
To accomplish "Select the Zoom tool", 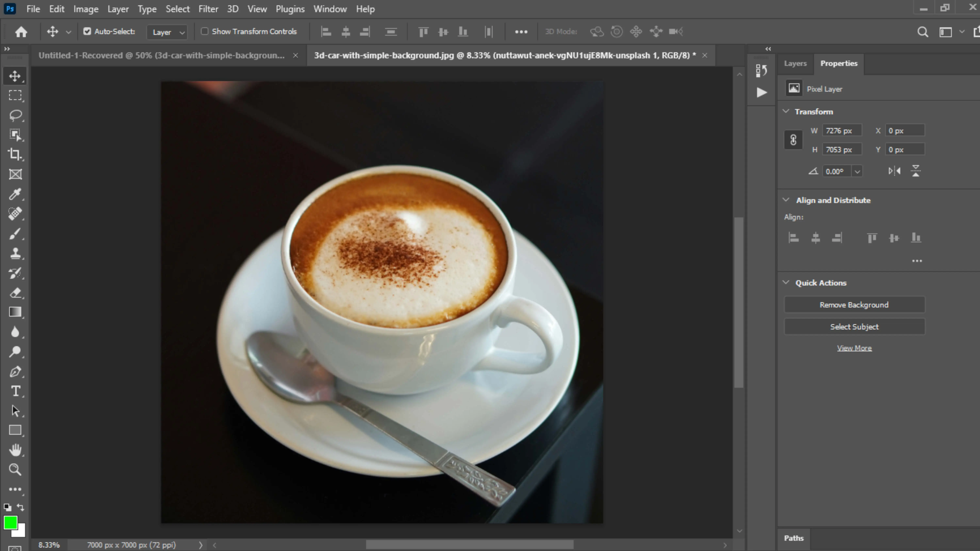I will [x=15, y=470].
